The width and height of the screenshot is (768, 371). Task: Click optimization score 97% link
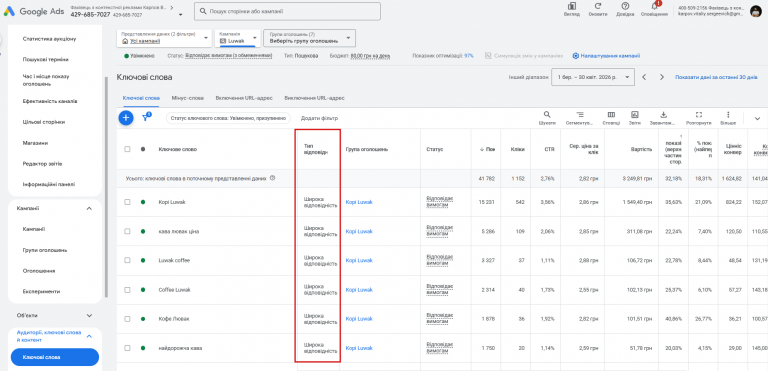pos(469,56)
